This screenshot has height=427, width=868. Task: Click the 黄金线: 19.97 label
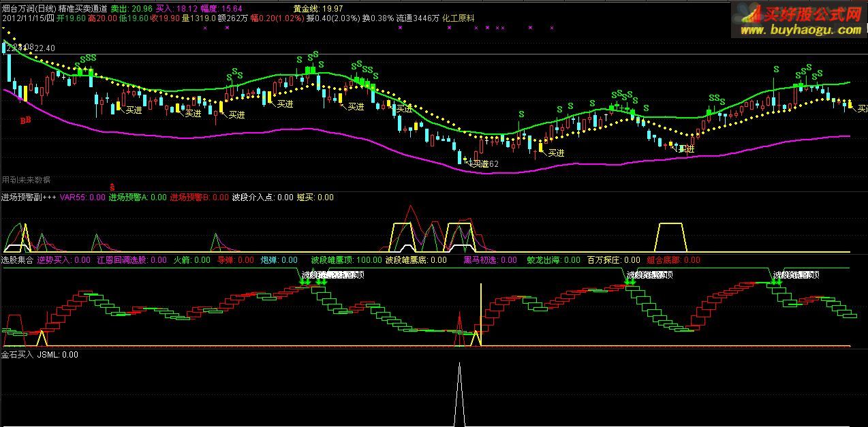pyautogui.click(x=318, y=9)
